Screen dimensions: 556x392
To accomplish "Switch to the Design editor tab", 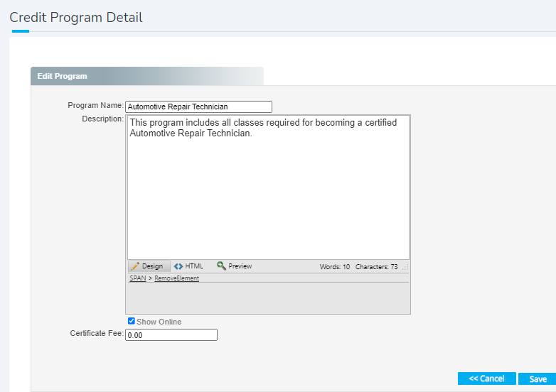I will pyautogui.click(x=149, y=266).
